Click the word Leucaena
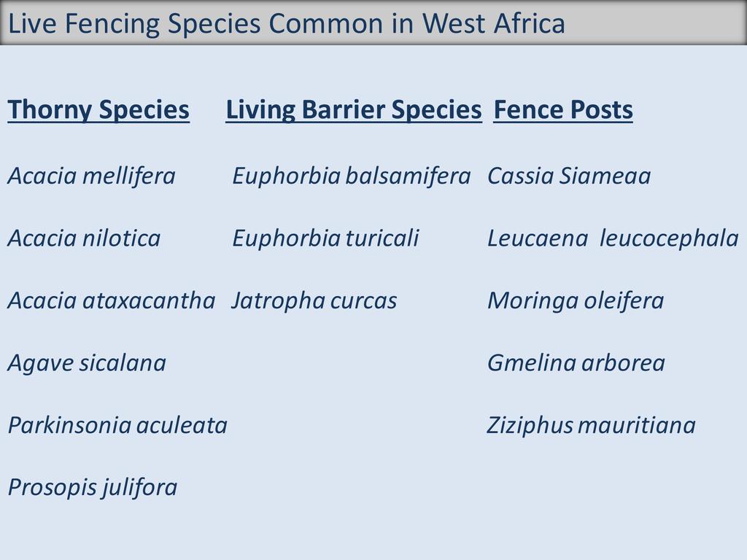The image size is (747, 560). pyautogui.click(x=537, y=238)
